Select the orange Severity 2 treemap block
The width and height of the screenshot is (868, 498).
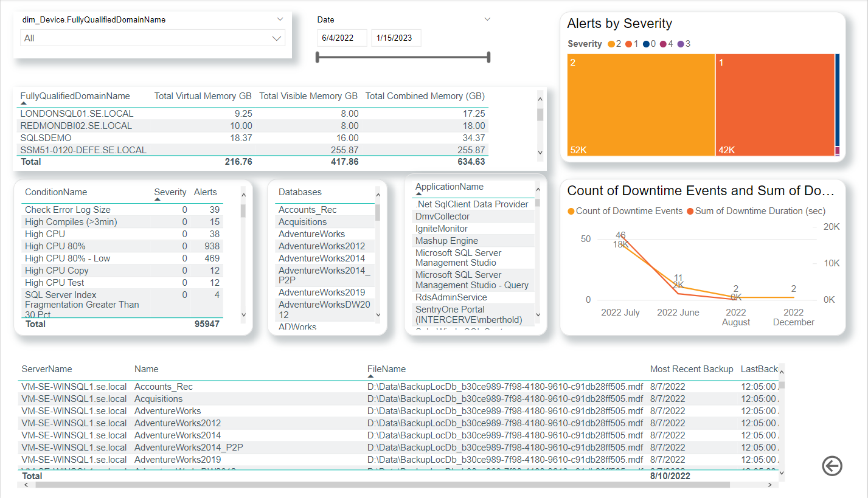641,105
